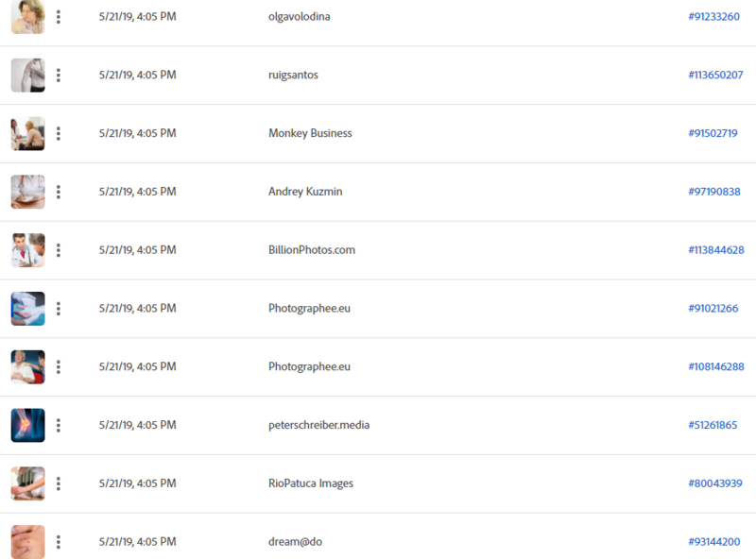Open license ID #108146288
The height and width of the screenshot is (559, 756).
pos(716,366)
